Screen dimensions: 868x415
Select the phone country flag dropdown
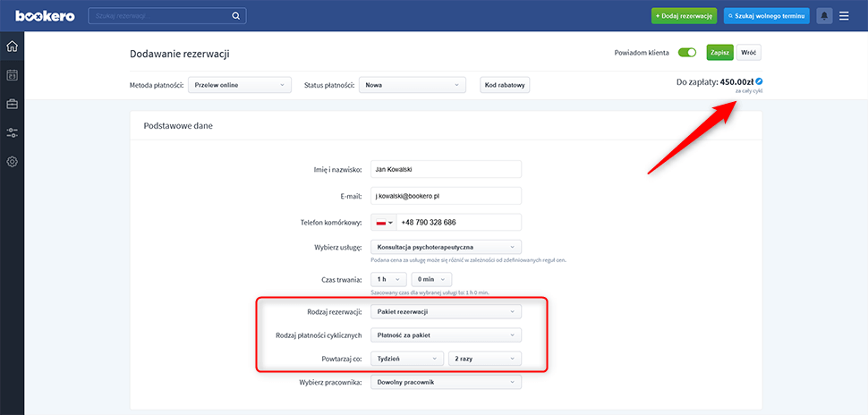[x=384, y=223]
